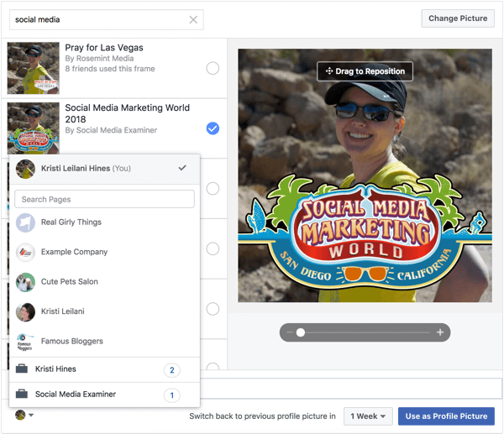Select the Real Girly Things page
Viewport: 504px width, 434px height.
pos(105,222)
